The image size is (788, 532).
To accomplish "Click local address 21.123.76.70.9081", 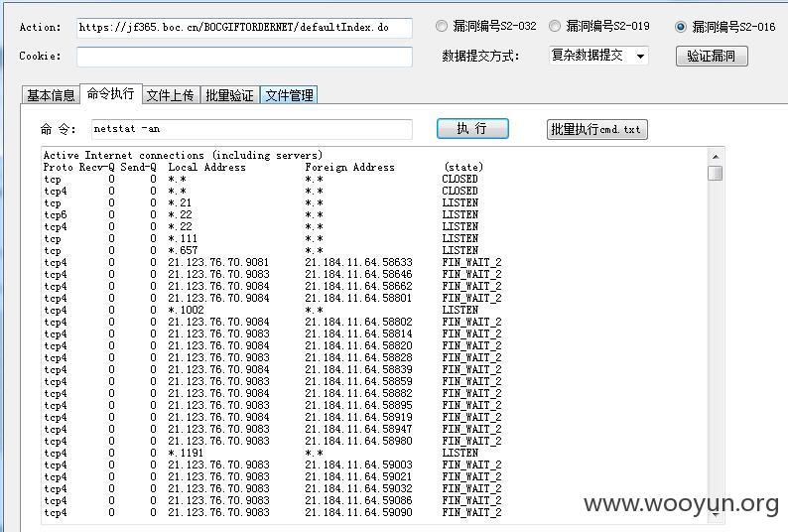I will point(218,262).
